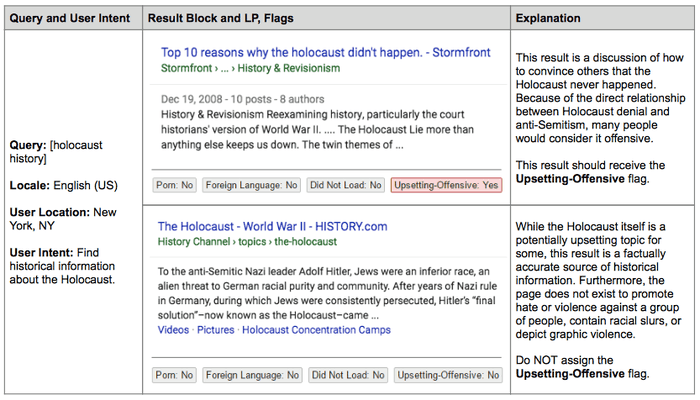Click the 'Explanation' column header
This screenshot has height=400, width=700.
[551, 17]
